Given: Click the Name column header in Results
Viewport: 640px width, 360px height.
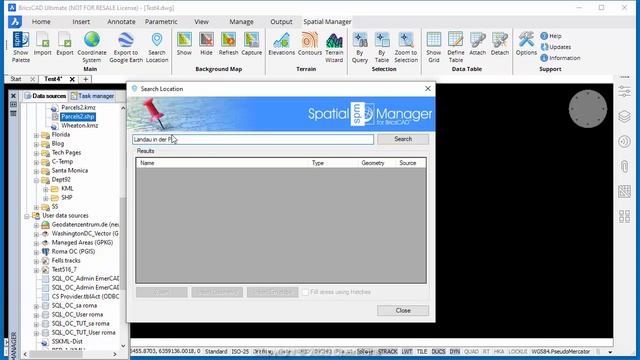Looking at the screenshot, I should coord(222,163).
